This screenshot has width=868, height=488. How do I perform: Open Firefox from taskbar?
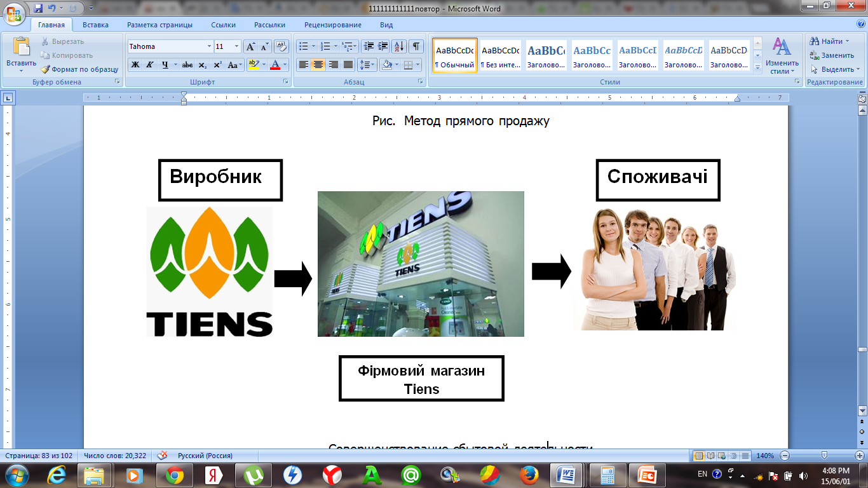click(x=529, y=475)
